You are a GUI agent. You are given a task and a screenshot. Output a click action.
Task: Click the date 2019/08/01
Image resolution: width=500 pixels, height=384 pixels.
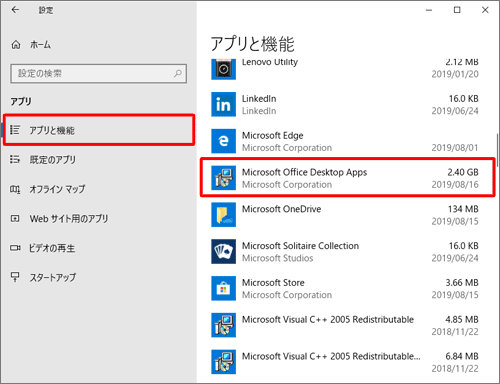[455, 148]
